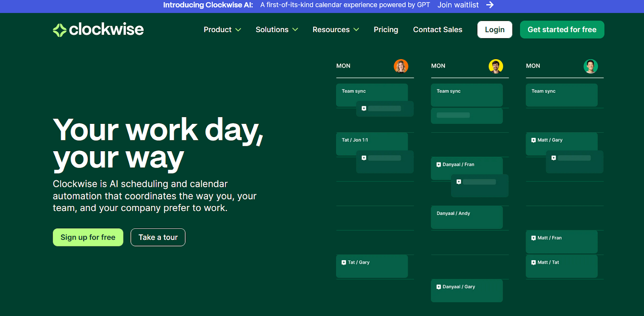
Task: Click the placeholder icon under Tat / Jon 1:1
Action: 364,158
